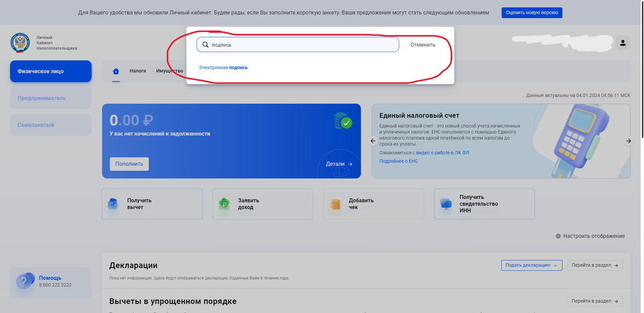Viewport: 644px width, 313px height.
Task: Switch to the Налоги tab
Action: (138, 70)
